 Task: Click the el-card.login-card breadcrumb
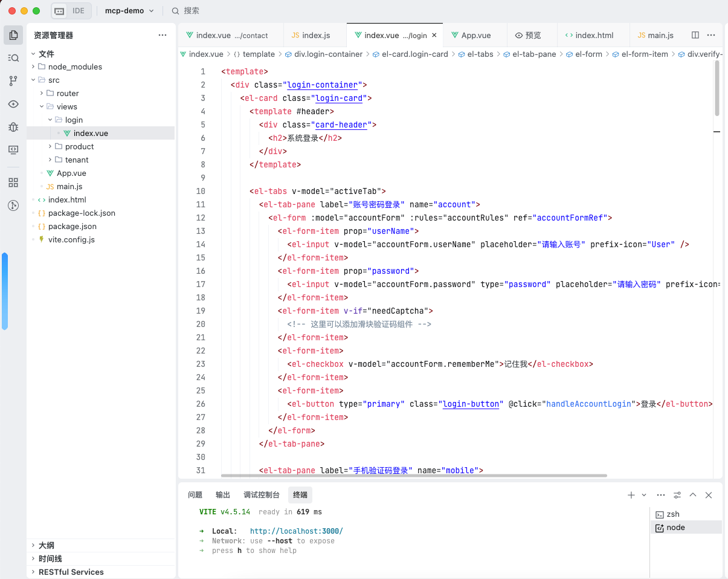(411, 54)
